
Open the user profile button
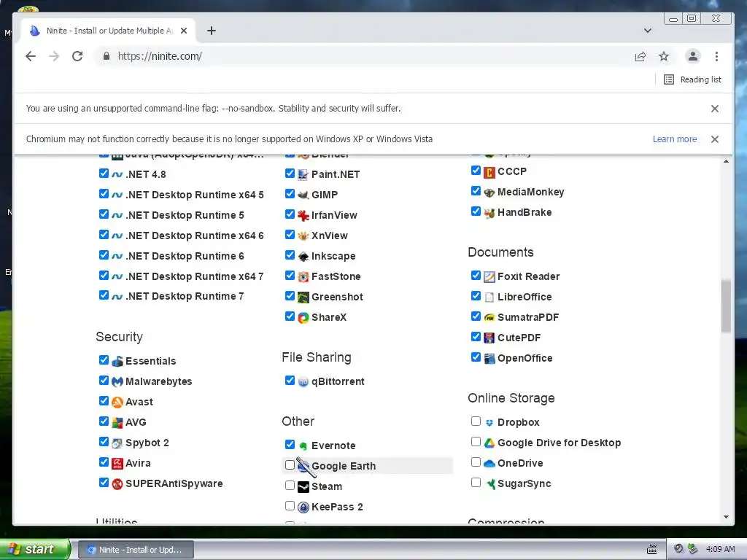click(693, 56)
